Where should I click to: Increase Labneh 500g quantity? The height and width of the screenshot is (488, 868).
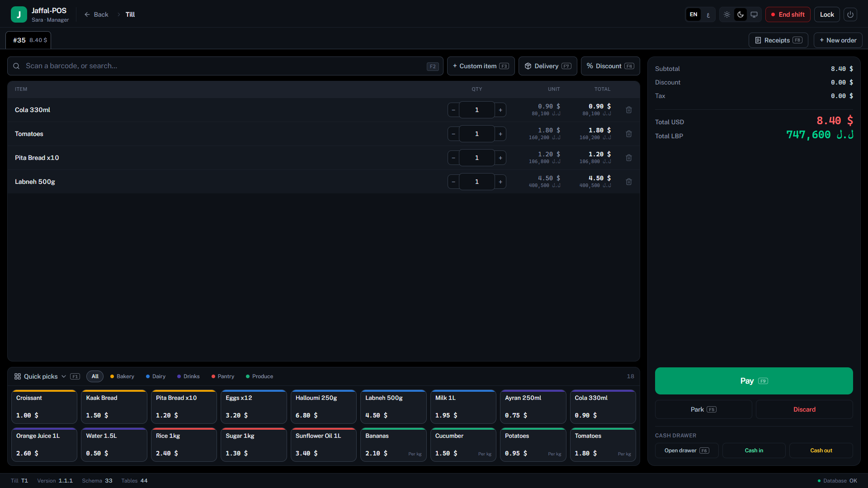[x=500, y=182]
